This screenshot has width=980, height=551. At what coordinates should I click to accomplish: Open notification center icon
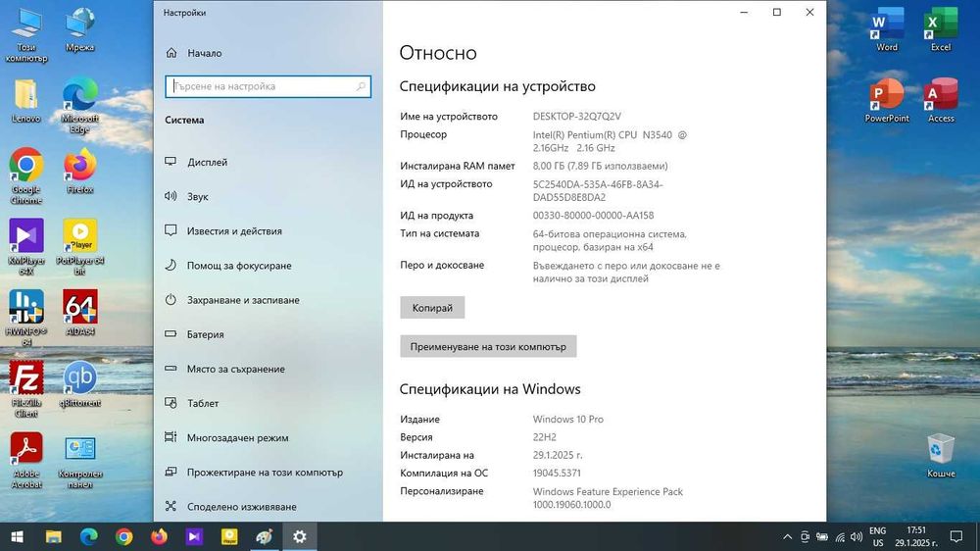click(956, 536)
